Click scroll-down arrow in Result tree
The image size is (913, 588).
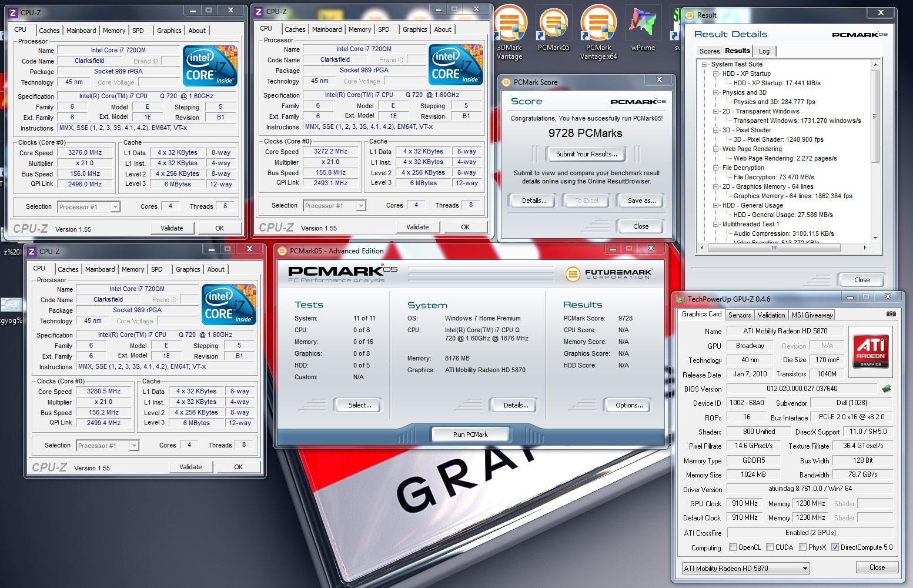click(875, 238)
